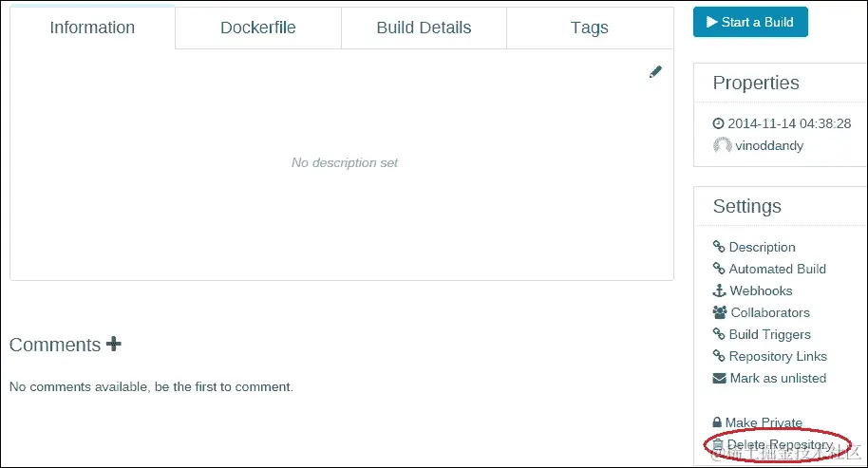Image resolution: width=868 pixels, height=468 pixels.
Task: Click Mark as unlisted link
Action: pyautogui.click(x=778, y=379)
